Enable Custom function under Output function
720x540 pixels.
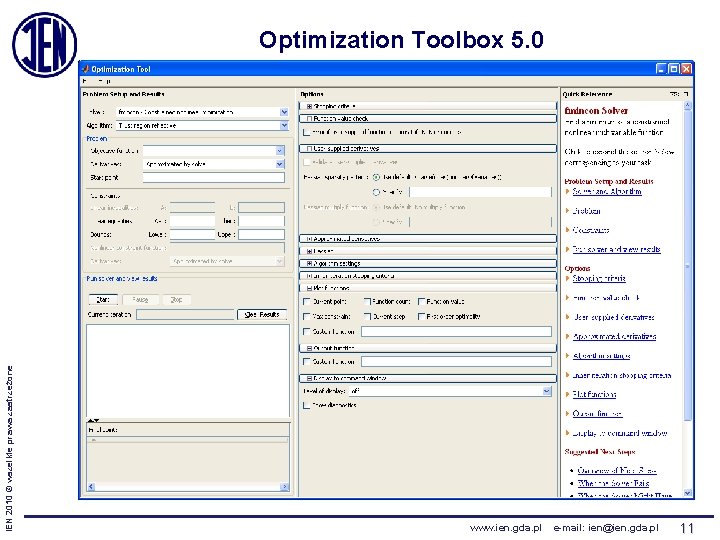(x=307, y=361)
